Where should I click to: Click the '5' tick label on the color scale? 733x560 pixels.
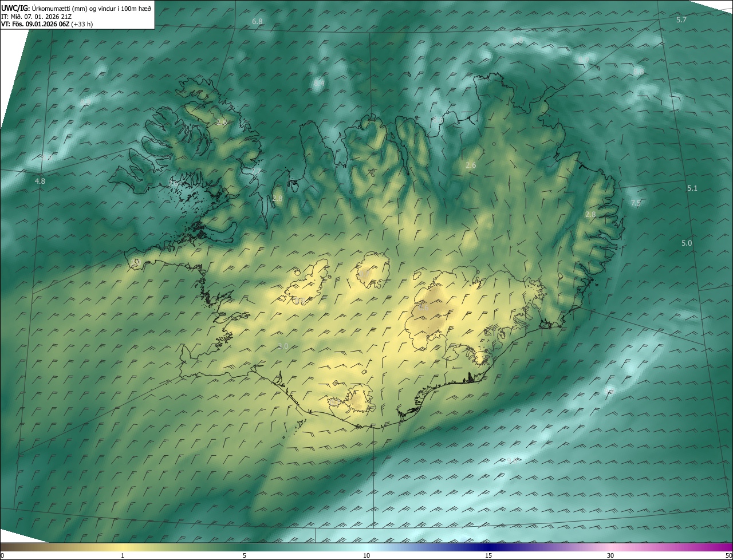(x=245, y=555)
